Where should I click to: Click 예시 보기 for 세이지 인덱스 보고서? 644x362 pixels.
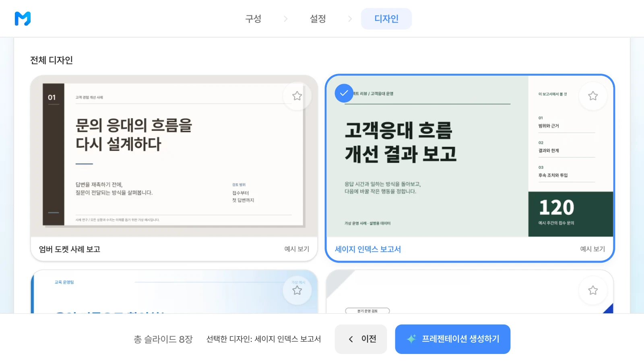pyautogui.click(x=592, y=249)
